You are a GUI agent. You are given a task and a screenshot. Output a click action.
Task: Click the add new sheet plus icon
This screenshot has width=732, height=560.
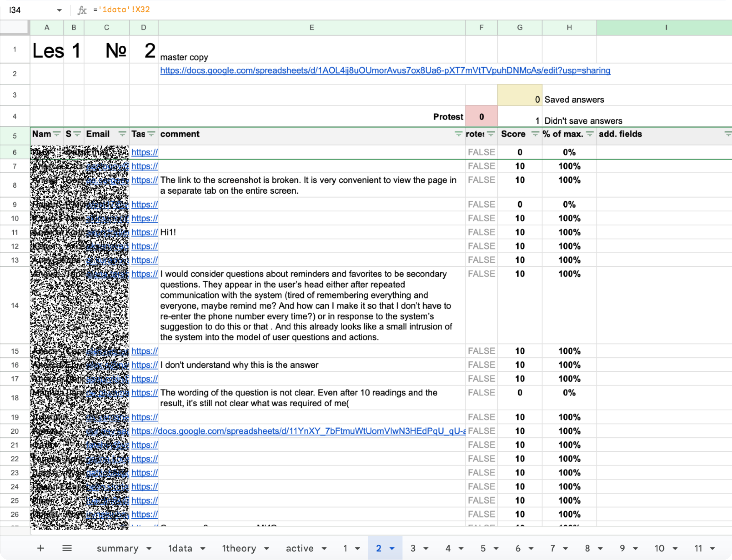click(40, 548)
